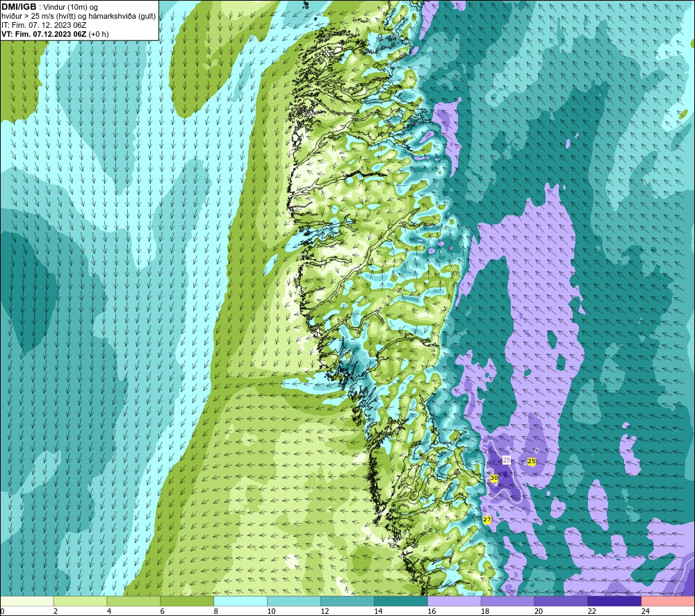Click the 10–12 legend color swatch
Image resolution: width=695 pixels, height=616 pixels.
point(294,601)
